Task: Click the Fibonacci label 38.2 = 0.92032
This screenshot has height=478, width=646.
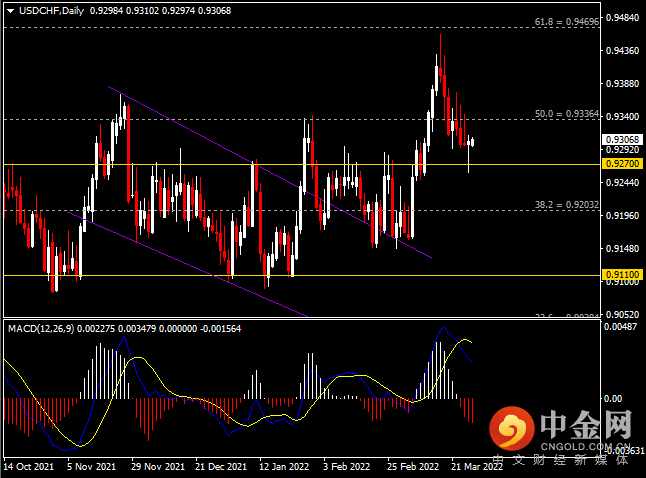Action: 567,204
